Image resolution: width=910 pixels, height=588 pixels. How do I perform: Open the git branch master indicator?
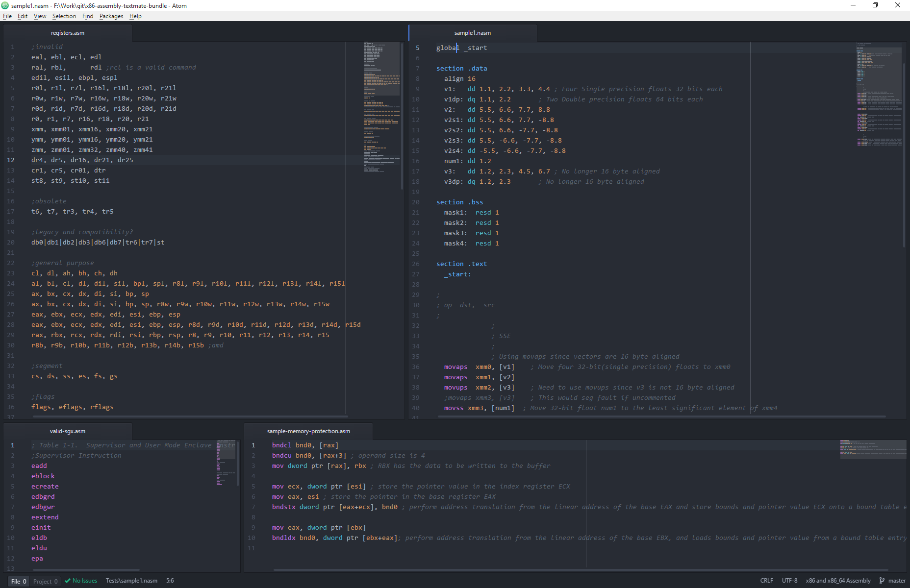click(892, 581)
